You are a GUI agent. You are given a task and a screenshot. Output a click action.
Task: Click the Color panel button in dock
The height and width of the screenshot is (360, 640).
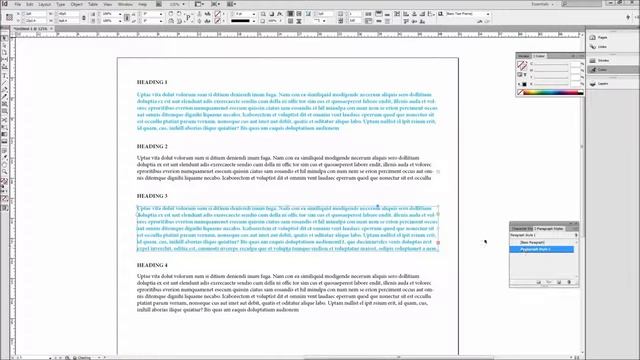pyautogui.click(x=612, y=70)
